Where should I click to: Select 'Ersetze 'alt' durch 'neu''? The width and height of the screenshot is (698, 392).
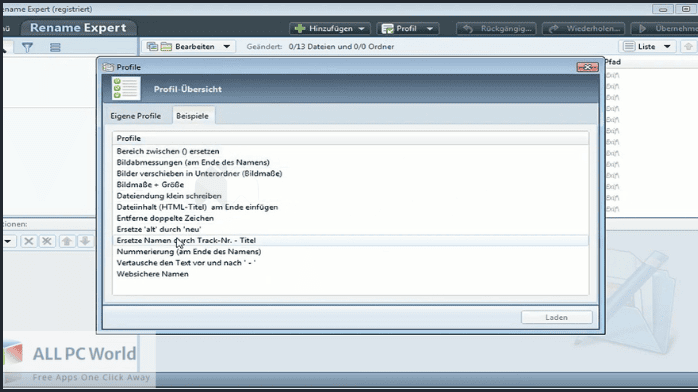(350, 229)
